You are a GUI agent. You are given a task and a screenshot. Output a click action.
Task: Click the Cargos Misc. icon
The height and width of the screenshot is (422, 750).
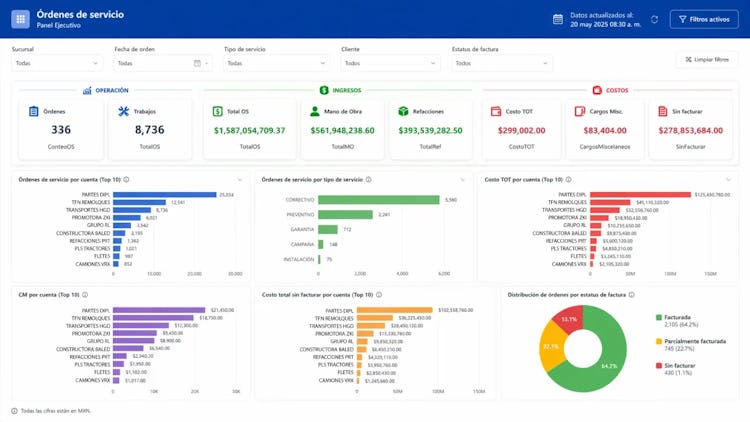pos(580,111)
